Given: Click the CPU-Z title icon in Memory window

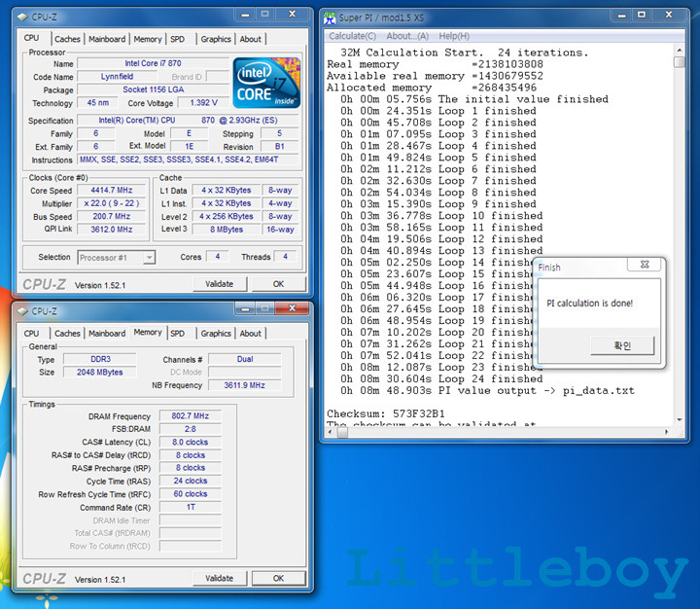Looking at the screenshot, I should 22,311.
